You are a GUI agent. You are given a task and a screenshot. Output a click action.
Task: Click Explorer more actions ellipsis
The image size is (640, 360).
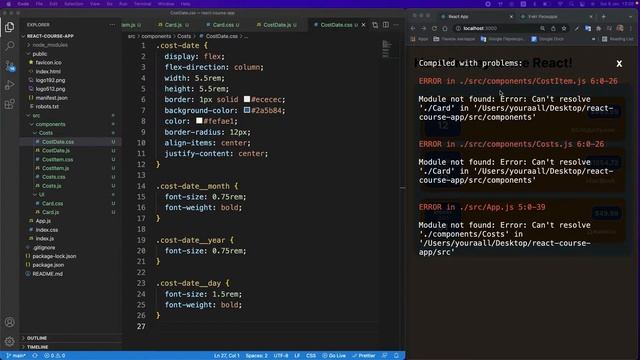coord(112,25)
